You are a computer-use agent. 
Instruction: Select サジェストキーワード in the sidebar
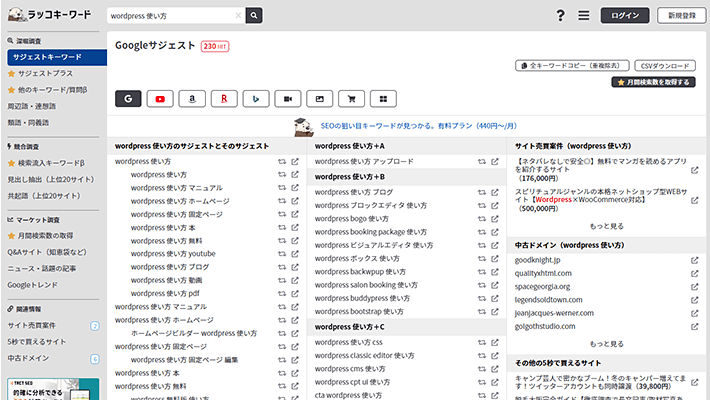pyautogui.click(x=57, y=57)
